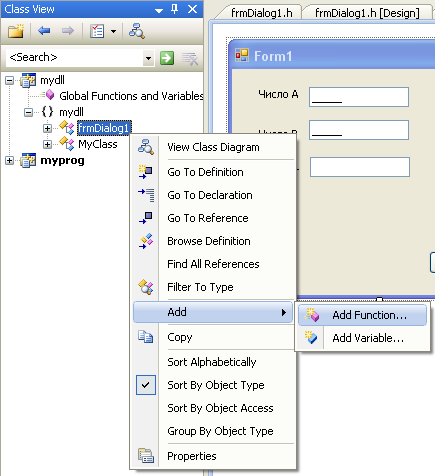Viewport: 435px width, 476px height.
Task: Choose Add Variable... from submenu
Action: [362, 338]
